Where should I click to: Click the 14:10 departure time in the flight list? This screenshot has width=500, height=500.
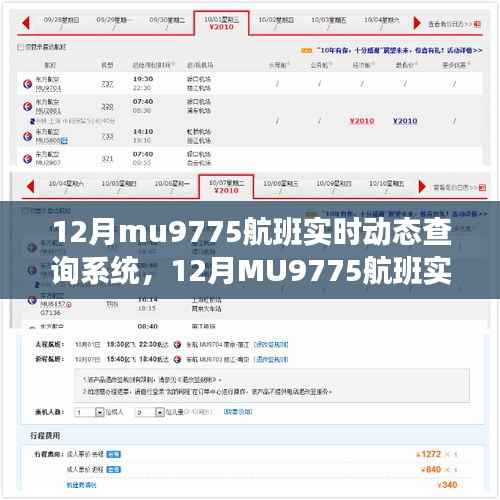pyautogui.click(x=143, y=132)
